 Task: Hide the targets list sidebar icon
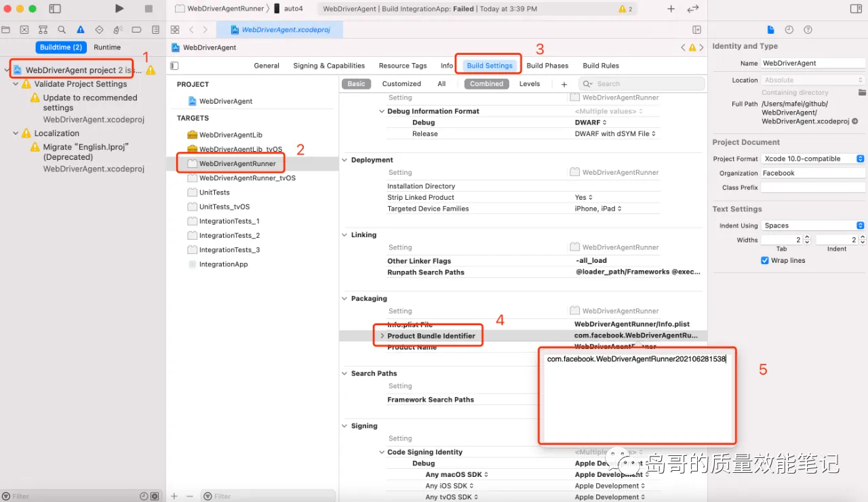point(174,66)
